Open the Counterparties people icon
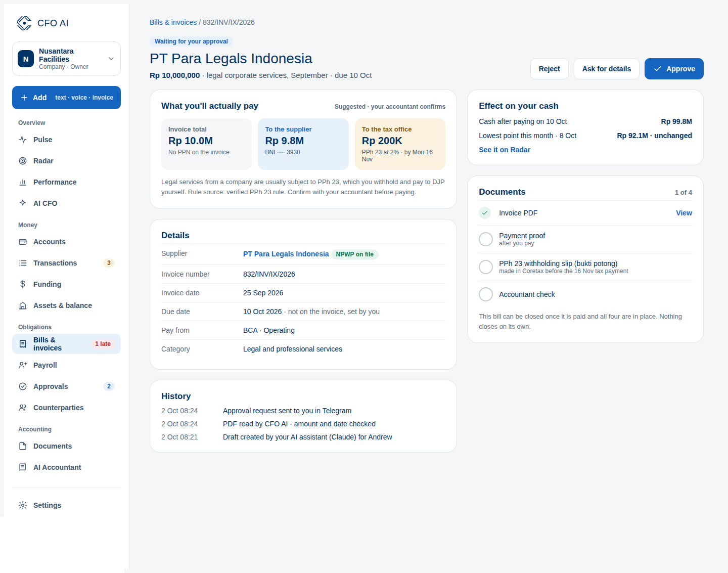Screen dimensions: 728x573 point(23,408)
